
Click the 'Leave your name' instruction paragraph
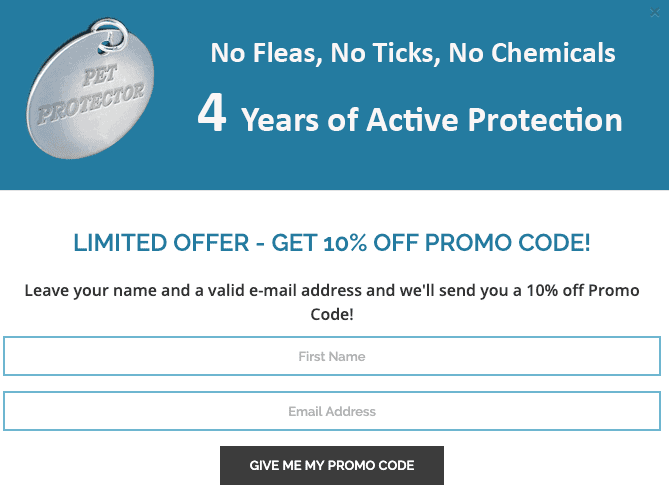point(332,302)
